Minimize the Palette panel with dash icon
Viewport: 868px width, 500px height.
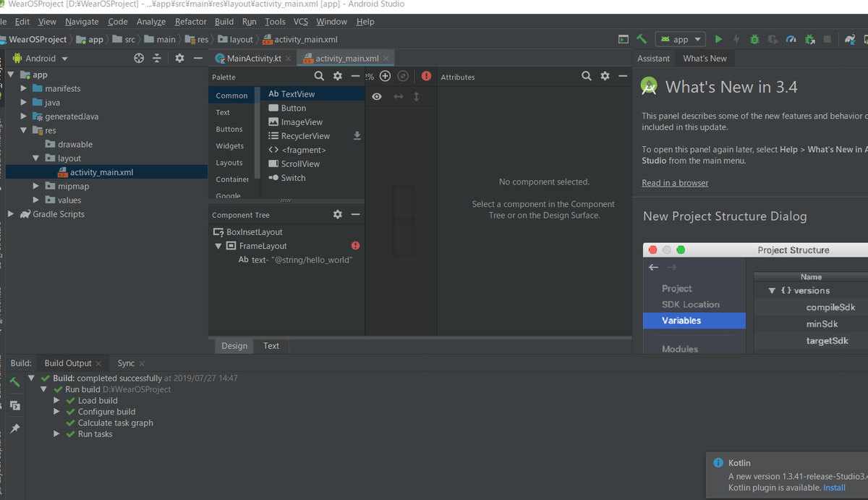355,76
